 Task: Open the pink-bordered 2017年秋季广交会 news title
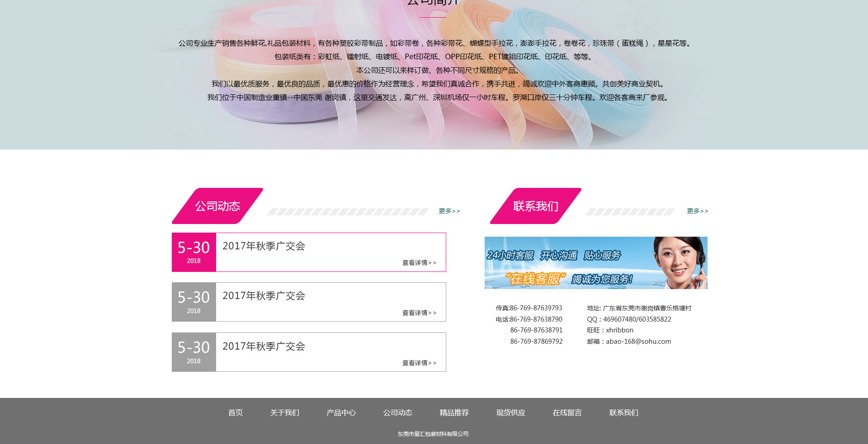tap(264, 246)
